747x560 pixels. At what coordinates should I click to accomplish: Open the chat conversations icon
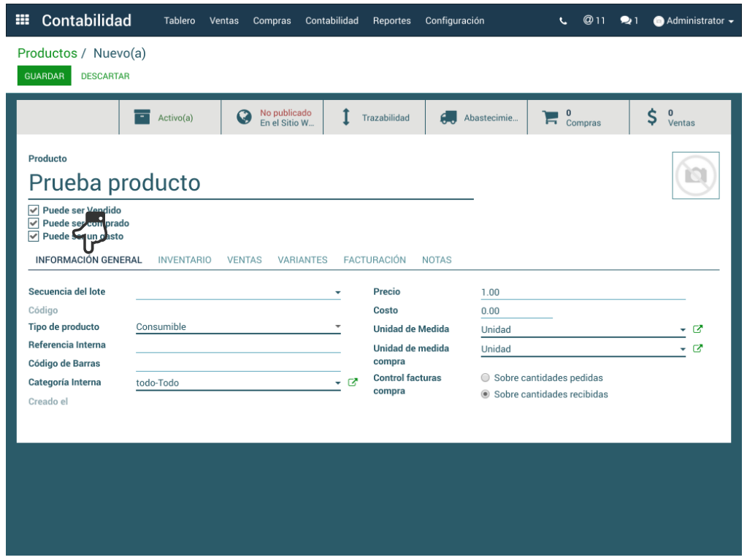629,20
